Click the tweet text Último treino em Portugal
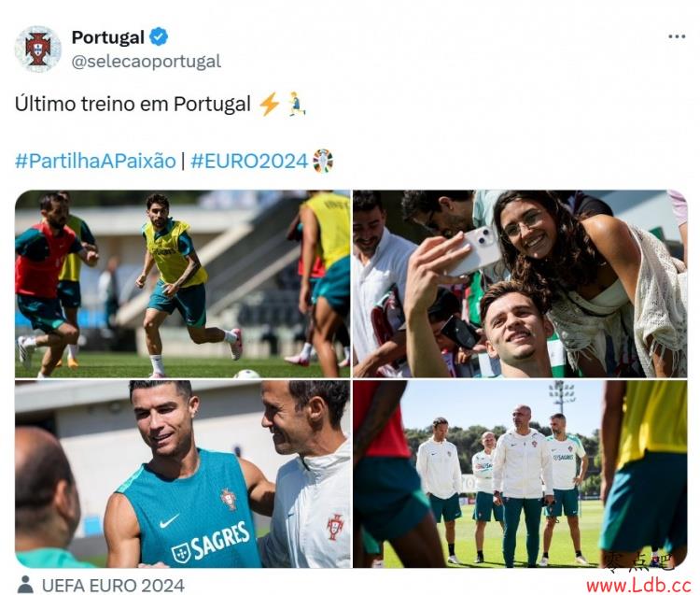 [133, 104]
